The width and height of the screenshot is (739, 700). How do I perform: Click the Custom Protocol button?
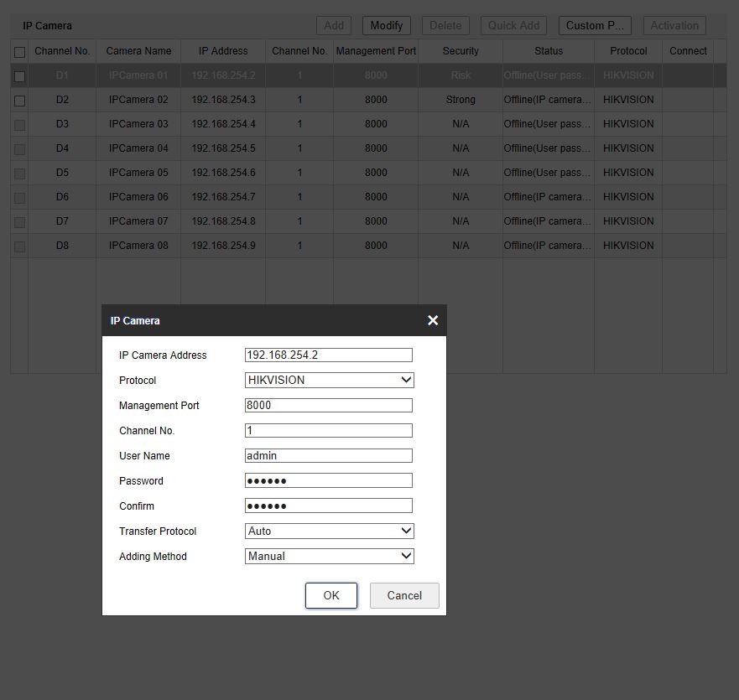point(595,25)
